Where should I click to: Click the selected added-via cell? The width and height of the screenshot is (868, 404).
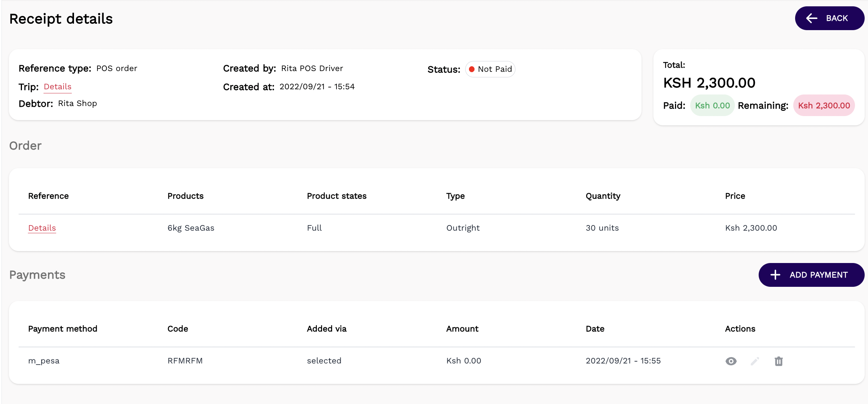(x=324, y=361)
